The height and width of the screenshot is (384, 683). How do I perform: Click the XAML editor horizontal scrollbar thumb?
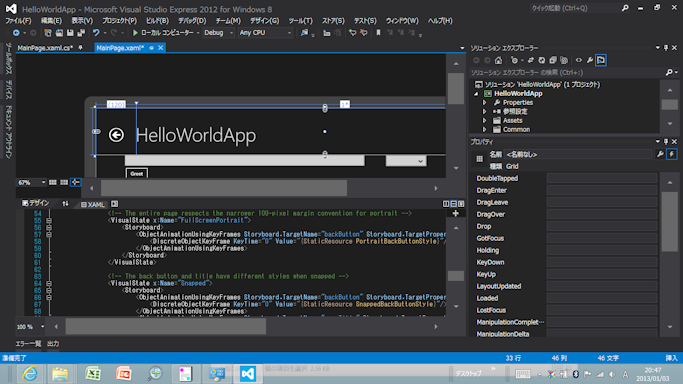click(x=166, y=327)
